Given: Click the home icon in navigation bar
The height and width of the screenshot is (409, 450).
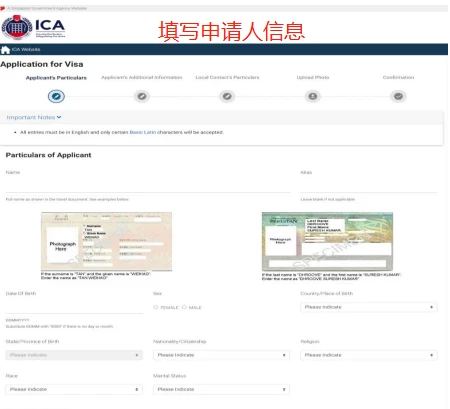Looking at the screenshot, I should [5, 50].
